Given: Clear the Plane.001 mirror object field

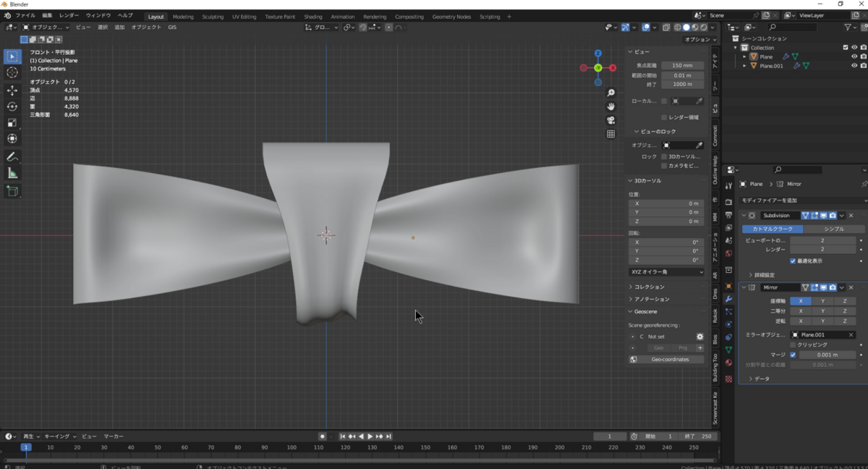Looking at the screenshot, I should [x=851, y=335].
